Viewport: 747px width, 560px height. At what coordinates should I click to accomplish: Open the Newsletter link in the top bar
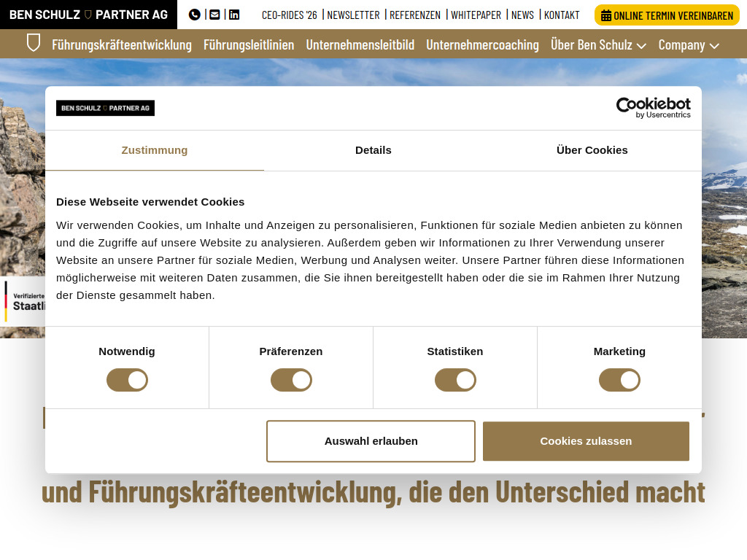(x=355, y=14)
